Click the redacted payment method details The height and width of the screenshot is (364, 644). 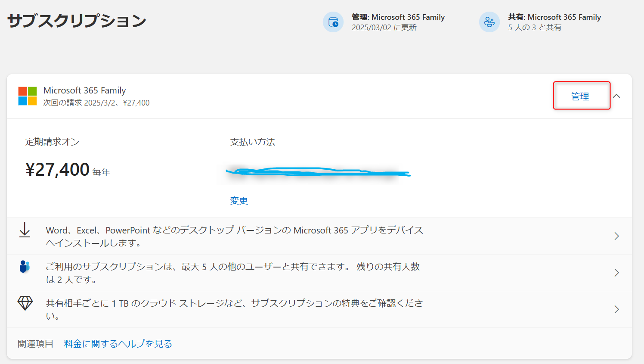pos(318,172)
